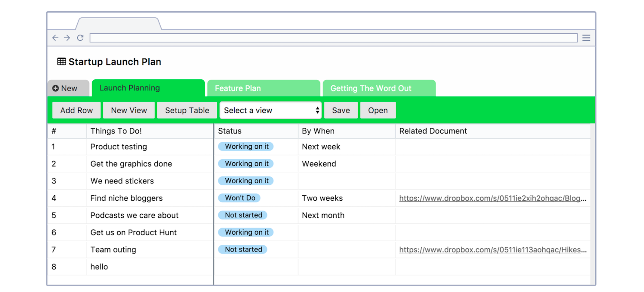Click empty By When cell for stickers row
The width and height of the screenshot is (644, 292).
pos(347,181)
